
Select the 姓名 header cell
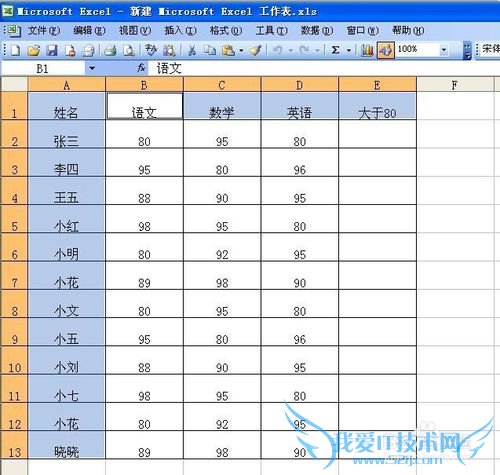(x=67, y=106)
